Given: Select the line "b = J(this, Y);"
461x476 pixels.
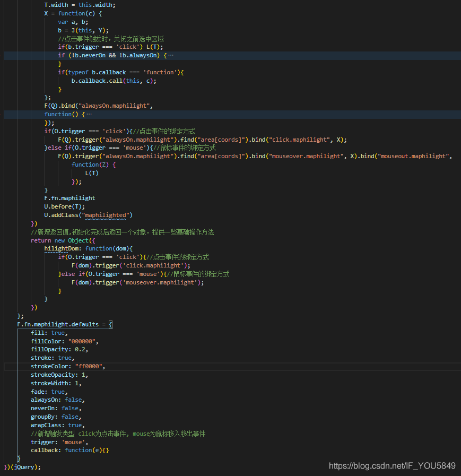Looking at the screenshot, I should pyautogui.click(x=83, y=30).
